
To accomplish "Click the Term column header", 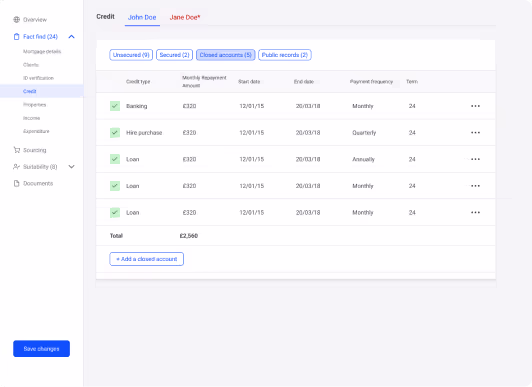I will 412,82.
